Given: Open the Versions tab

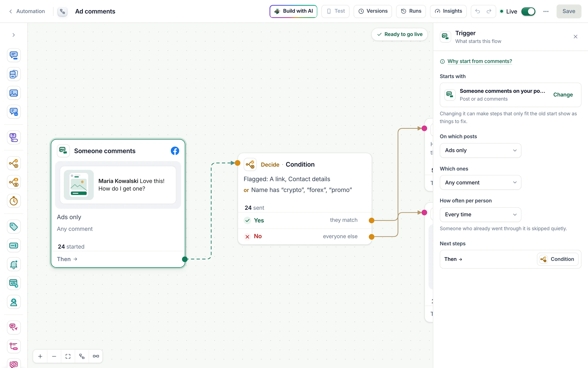Looking at the screenshot, I should pyautogui.click(x=373, y=11).
